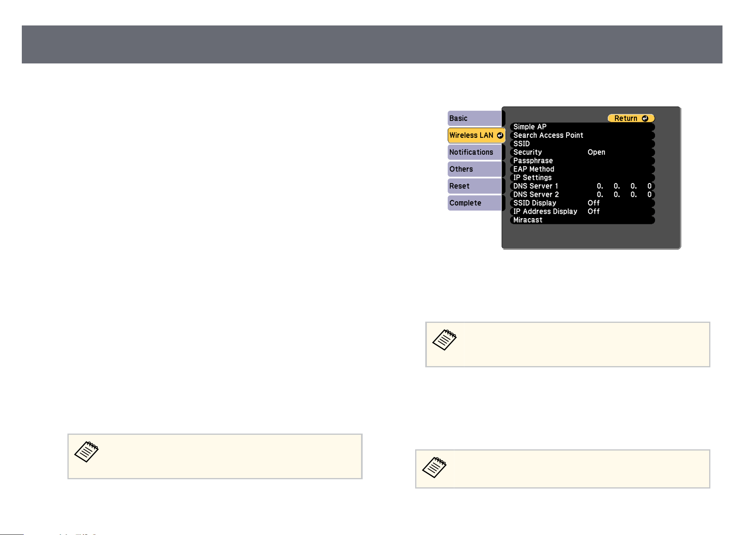The width and height of the screenshot is (756, 535).
Task: Open IP Settings row
Action: point(582,178)
